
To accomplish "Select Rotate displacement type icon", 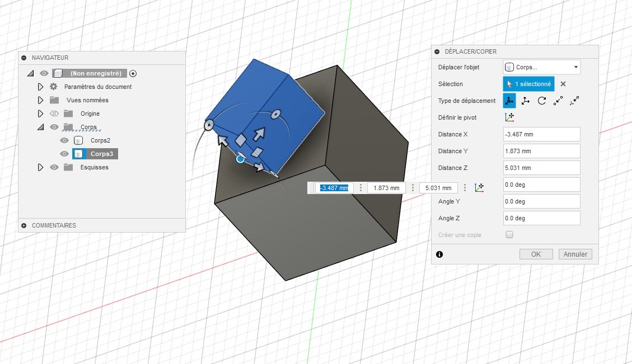I will tap(542, 101).
